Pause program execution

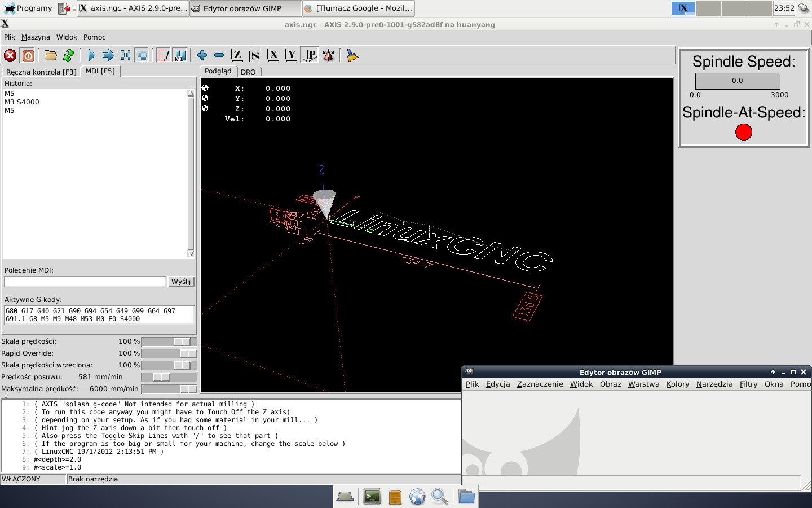click(x=125, y=55)
